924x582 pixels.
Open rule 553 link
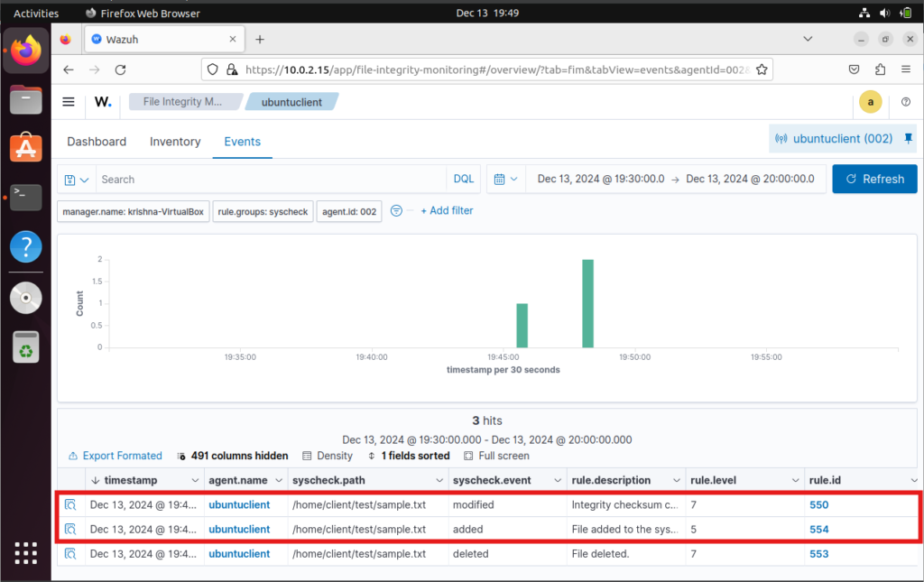point(818,554)
